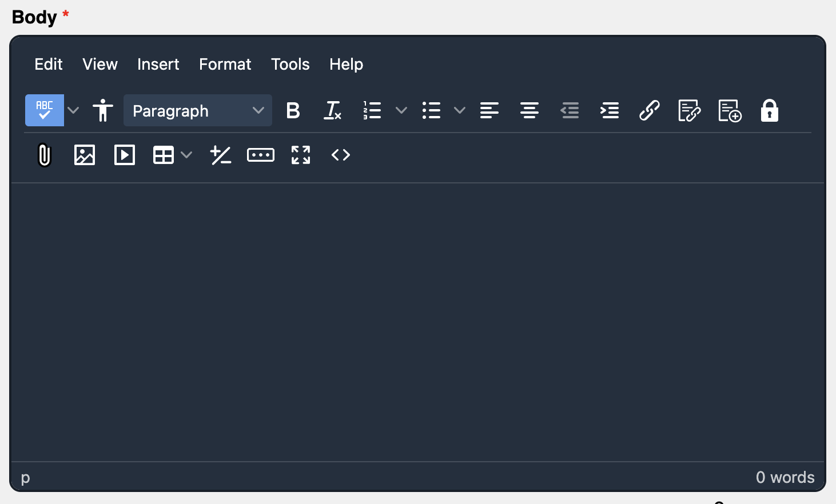Image resolution: width=836 pixels, height=504 pixels.
Task: Insert a hyperlink
Action: tap(650, 110)
